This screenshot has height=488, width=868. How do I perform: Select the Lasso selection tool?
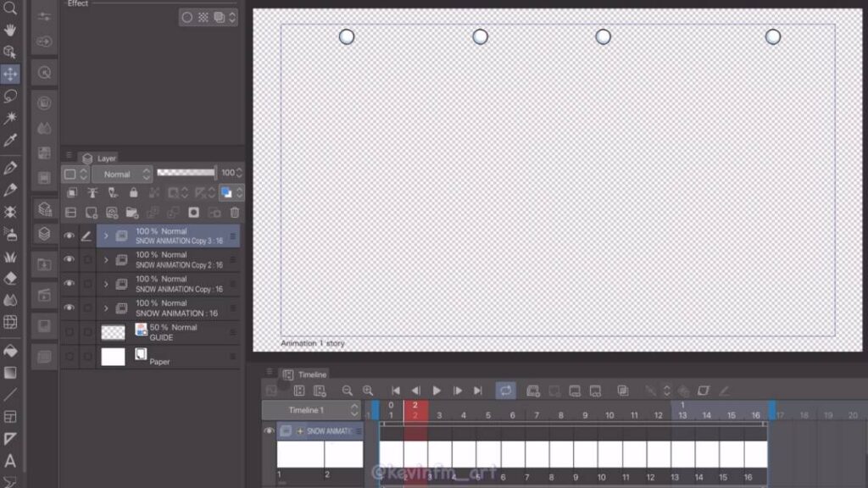(10, 97)
